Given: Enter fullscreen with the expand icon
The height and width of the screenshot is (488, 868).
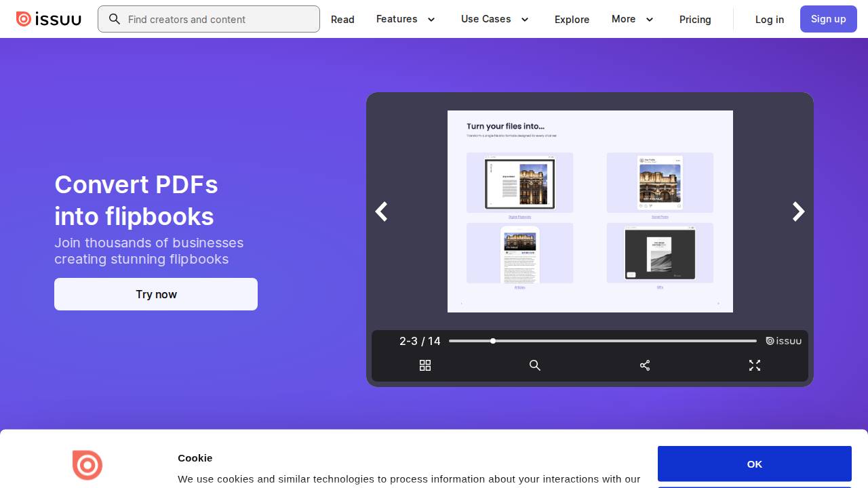Looking at the screenshot, I should point(755,365).
